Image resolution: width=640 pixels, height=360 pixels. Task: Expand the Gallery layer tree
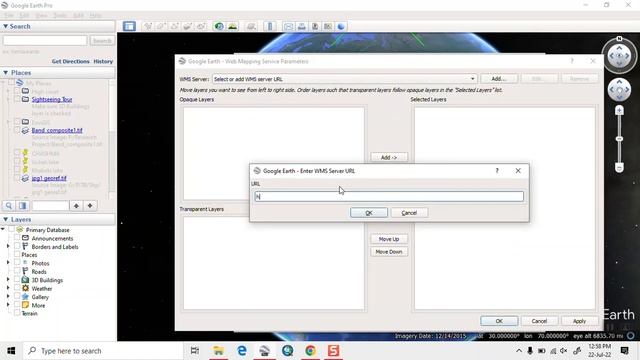coord(8,297)
